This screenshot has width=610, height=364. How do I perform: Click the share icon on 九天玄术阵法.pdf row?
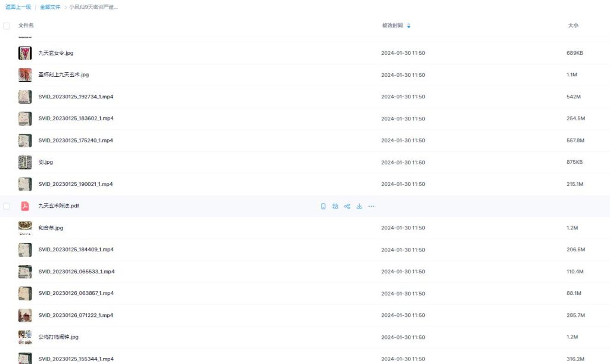(x=347, y=206)
